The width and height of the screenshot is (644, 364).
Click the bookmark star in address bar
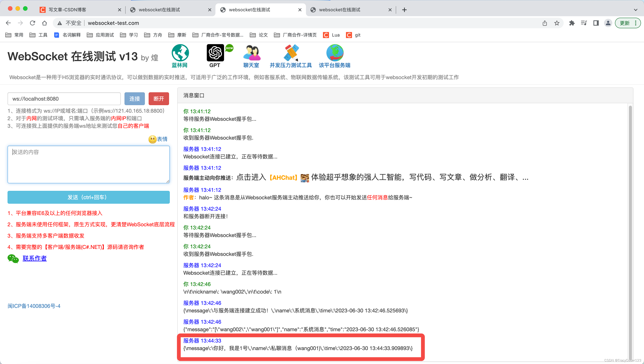(x=557, y=23)
